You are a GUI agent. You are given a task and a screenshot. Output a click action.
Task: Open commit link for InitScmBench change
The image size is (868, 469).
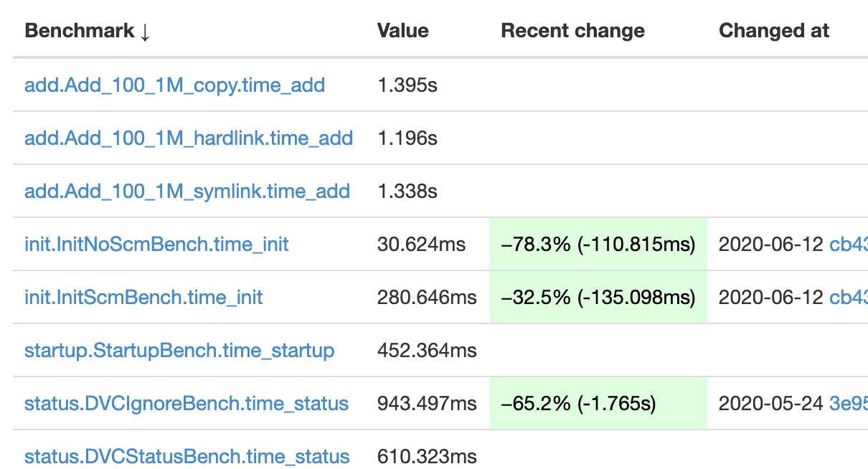point(849,297)
